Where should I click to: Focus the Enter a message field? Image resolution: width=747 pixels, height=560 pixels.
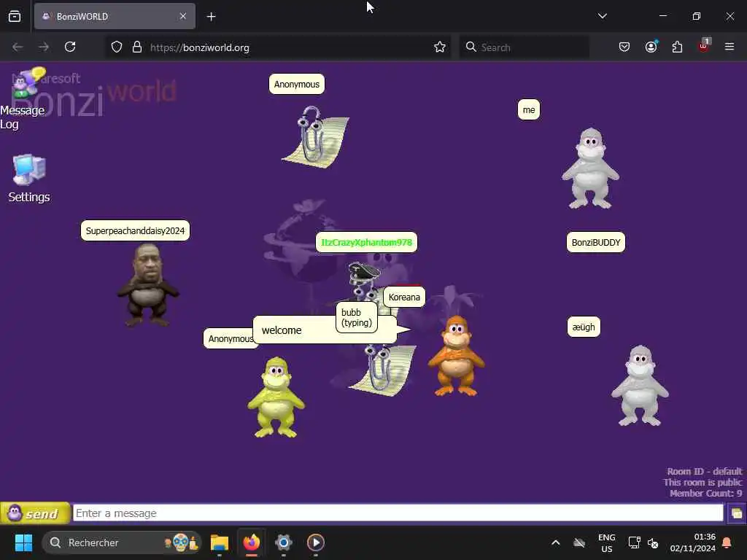point(398,513)
